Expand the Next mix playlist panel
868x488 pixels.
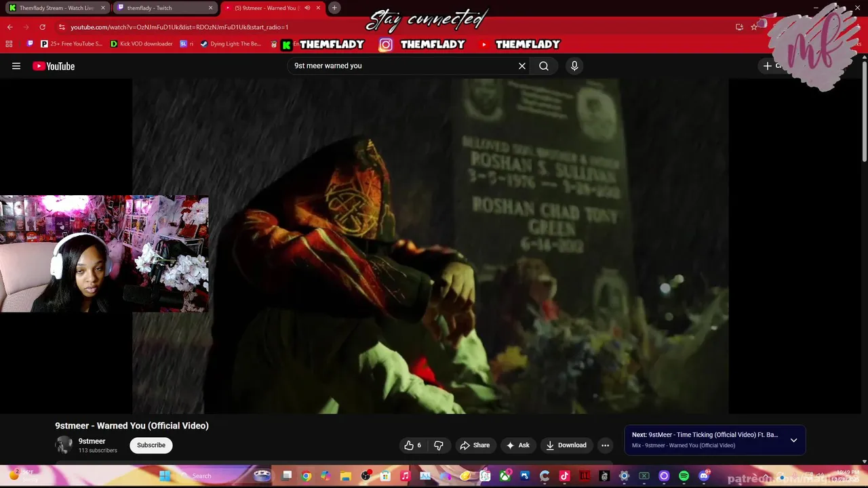tap(793, 440)
